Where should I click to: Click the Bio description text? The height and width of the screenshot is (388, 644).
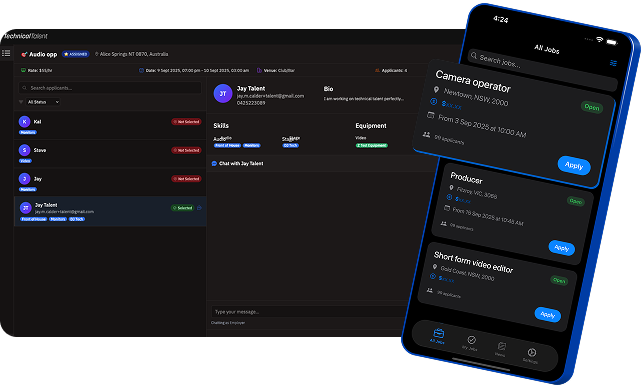pyautogui.click(x=363, y=99)
